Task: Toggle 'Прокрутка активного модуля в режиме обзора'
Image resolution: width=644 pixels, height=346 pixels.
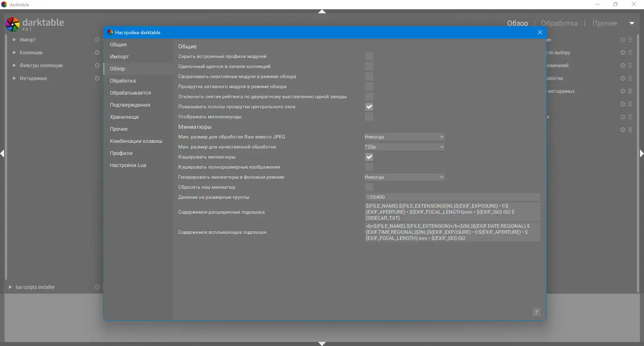Action: pos(369,86)
